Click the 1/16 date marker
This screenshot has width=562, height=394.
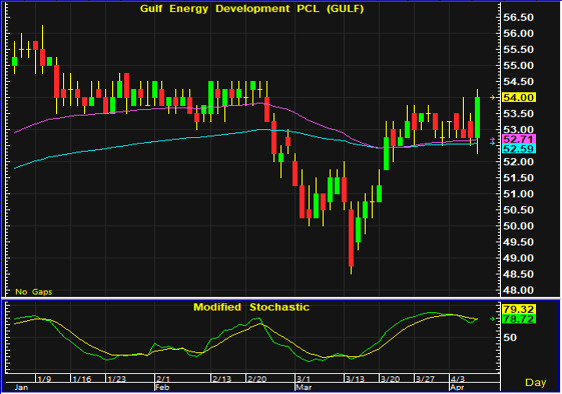81,379
